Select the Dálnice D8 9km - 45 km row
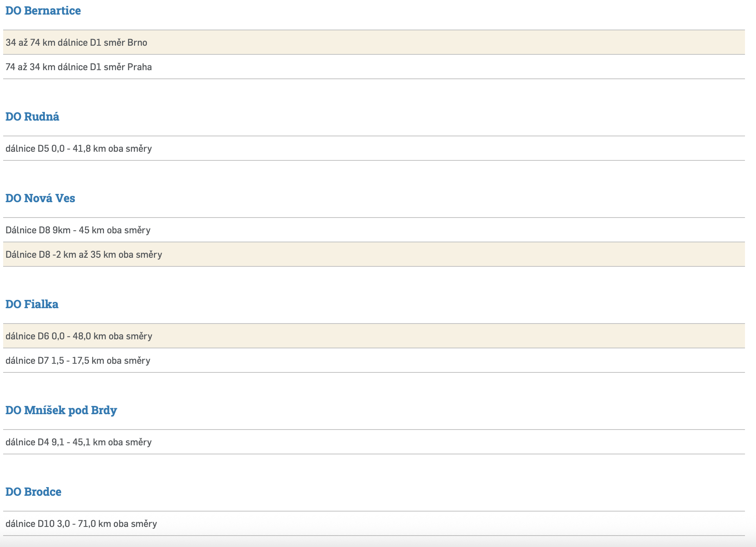The height and width of the screenshot is (547, 756). point(78,230)
